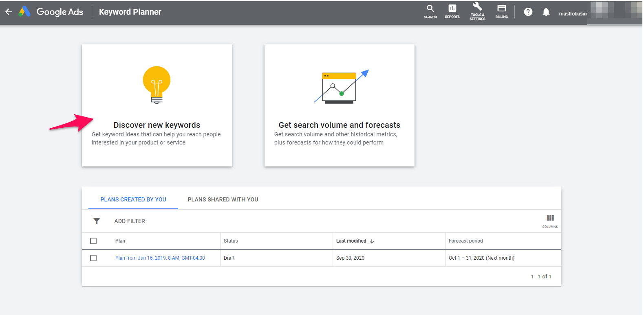This screenshot has width=644, height=315.
Task: Switch to Plans Shared With You tab
Action: click(223, 199)
